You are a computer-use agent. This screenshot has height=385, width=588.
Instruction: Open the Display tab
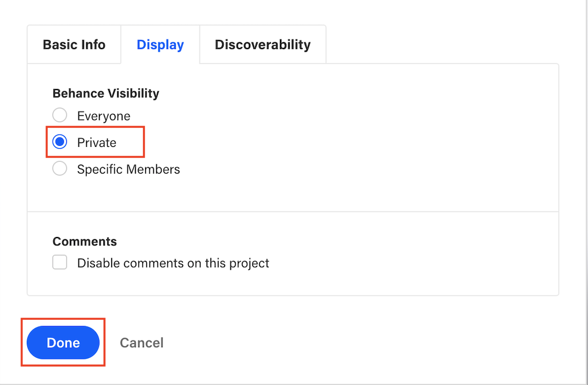[160, 45]
